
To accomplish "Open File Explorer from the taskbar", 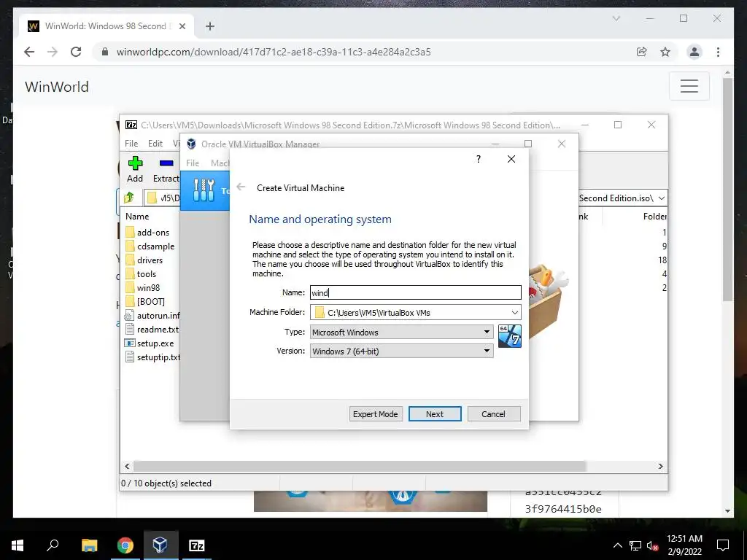I will pyautogui.click(x=89, y=545).
